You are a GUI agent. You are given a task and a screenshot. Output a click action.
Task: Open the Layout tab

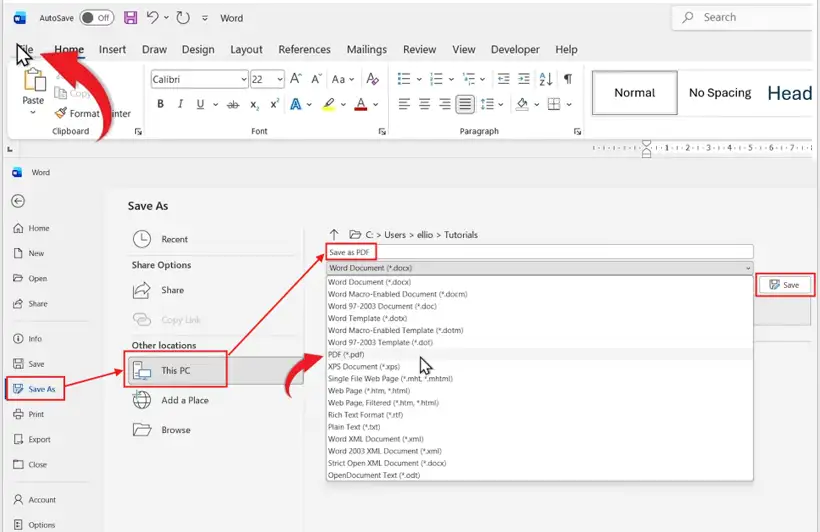click(x=246, y=49)
